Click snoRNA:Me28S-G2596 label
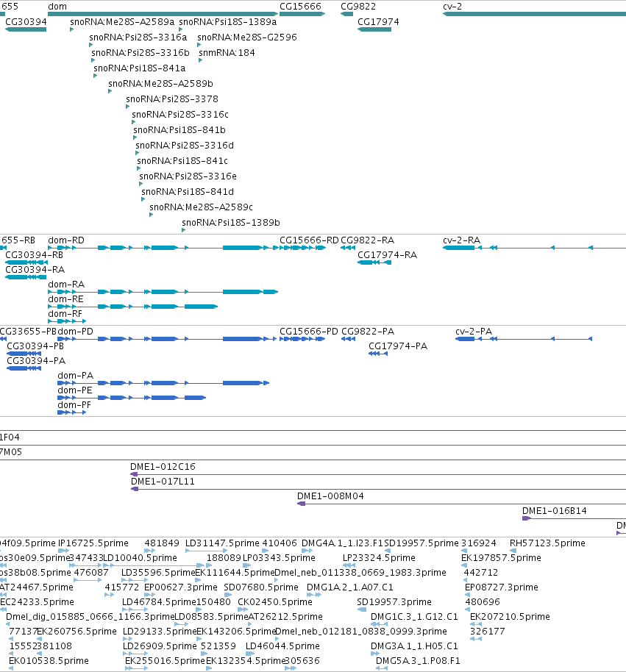This screenshot has width=626, height=672. pos(247,37)
